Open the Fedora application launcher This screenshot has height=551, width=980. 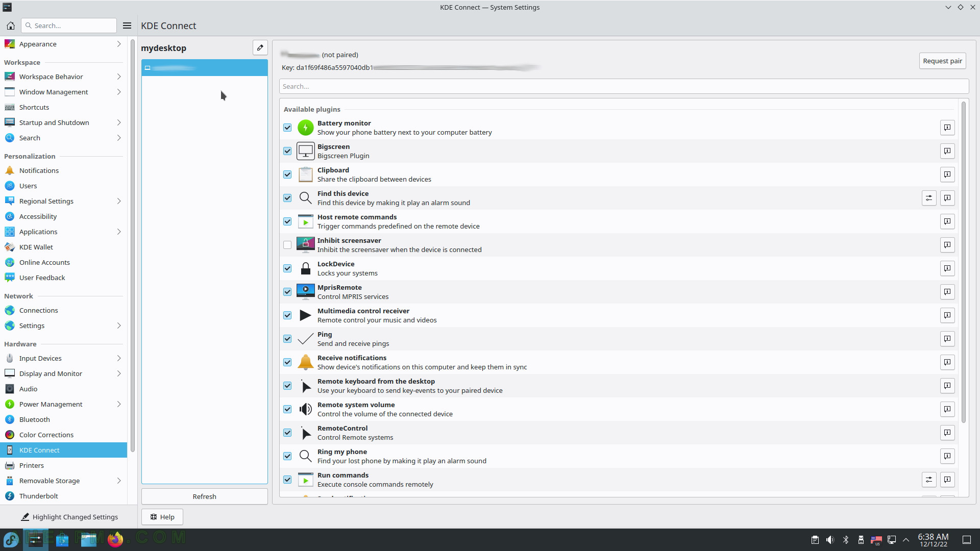(x=11, y=539)
